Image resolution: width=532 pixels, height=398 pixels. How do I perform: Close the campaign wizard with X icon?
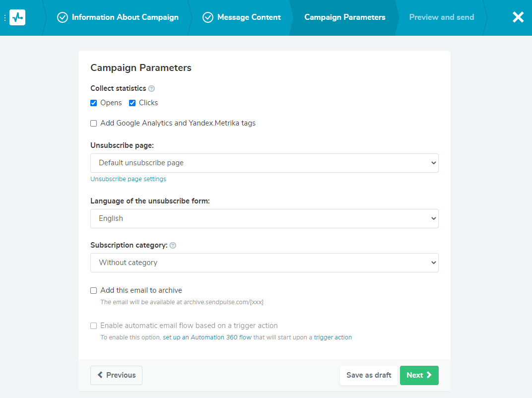coord(518,17)
